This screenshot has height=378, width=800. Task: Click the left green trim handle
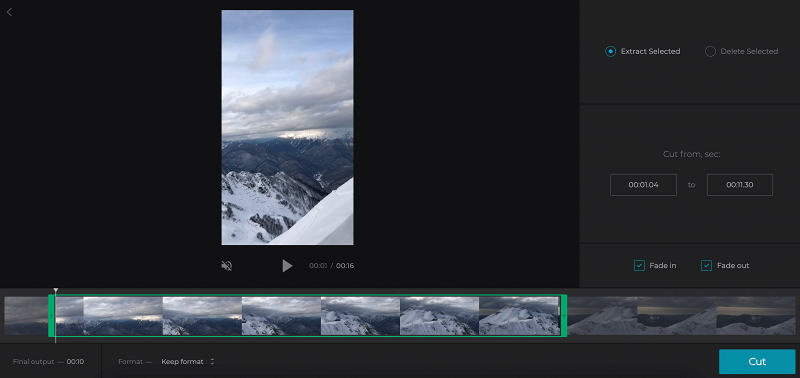(51, 316)
